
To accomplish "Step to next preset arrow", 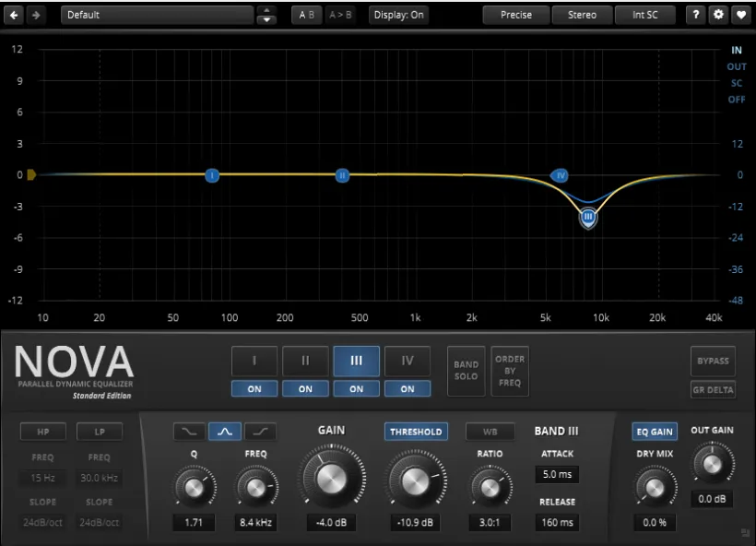I will [266, 19].
